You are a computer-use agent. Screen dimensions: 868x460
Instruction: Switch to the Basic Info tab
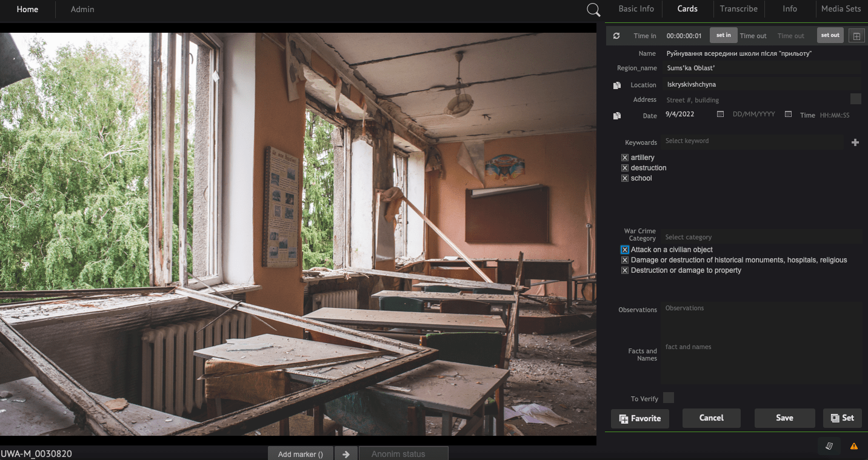(636, 8)
